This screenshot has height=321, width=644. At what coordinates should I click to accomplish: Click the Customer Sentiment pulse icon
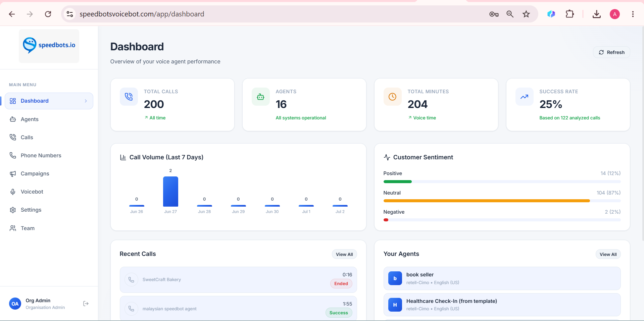coord(387,157)
